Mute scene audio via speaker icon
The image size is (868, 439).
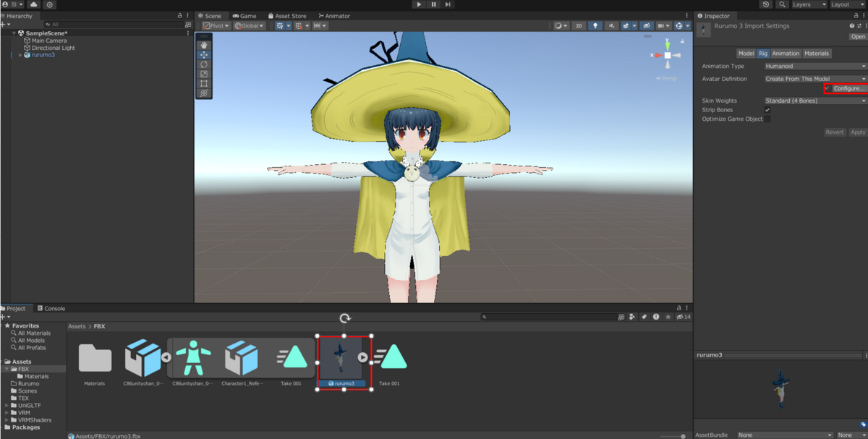(611, 25)
